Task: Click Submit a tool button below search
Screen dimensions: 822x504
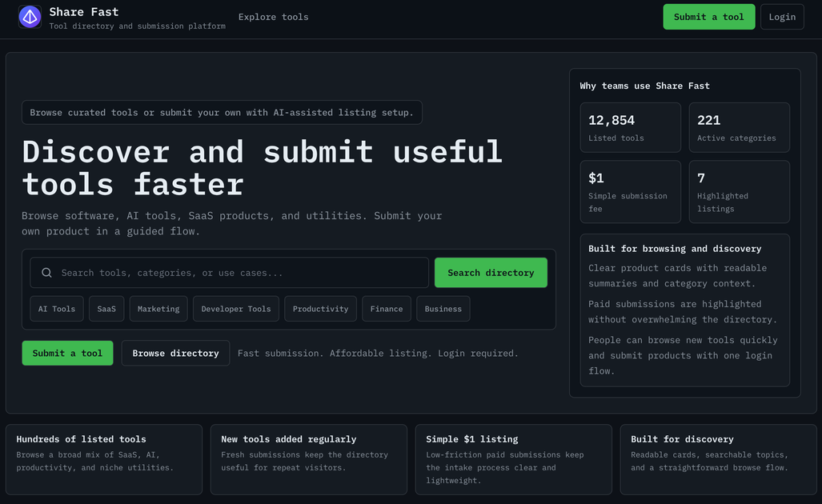Action: pyautogui.click(x=67, y=353)
